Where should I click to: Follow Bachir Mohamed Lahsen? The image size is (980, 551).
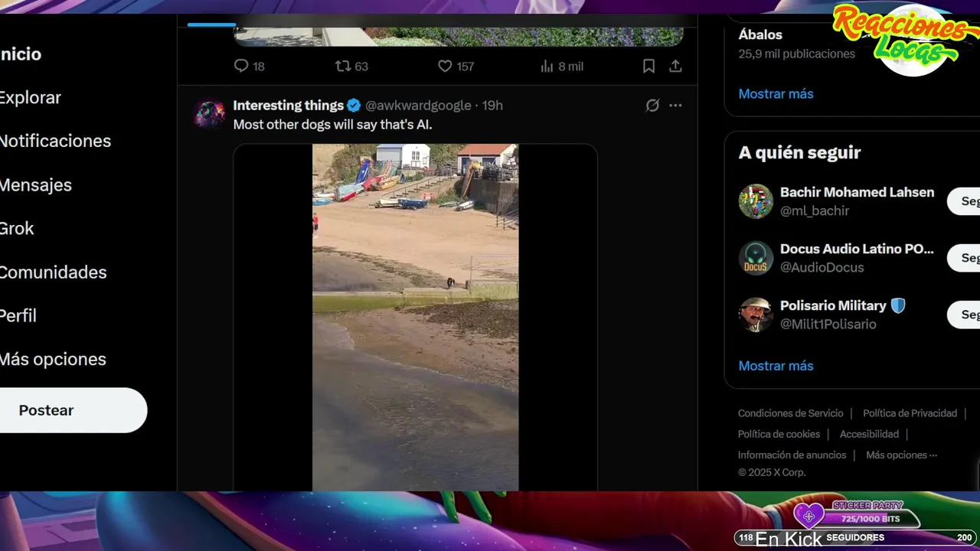(964, 201)
